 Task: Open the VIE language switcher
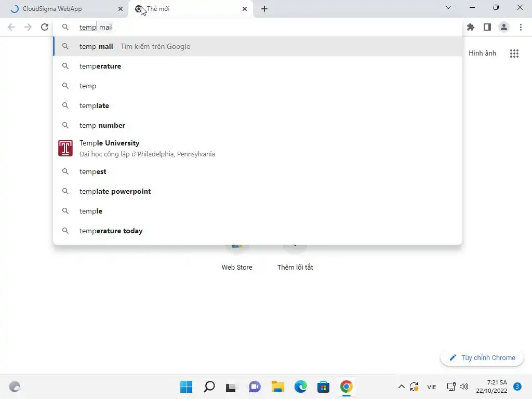click(432, 387)
